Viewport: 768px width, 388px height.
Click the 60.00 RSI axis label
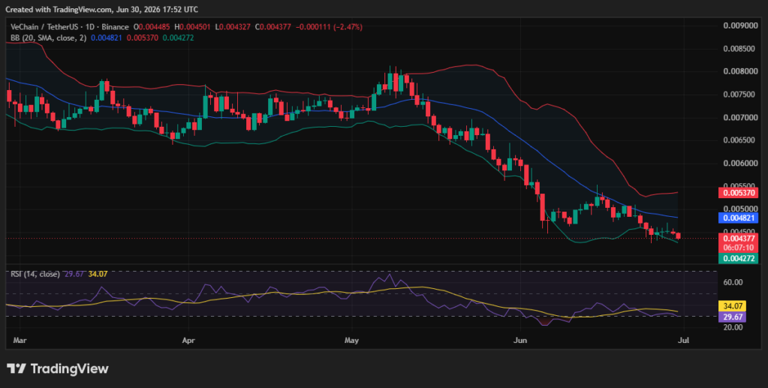point(733,282)
